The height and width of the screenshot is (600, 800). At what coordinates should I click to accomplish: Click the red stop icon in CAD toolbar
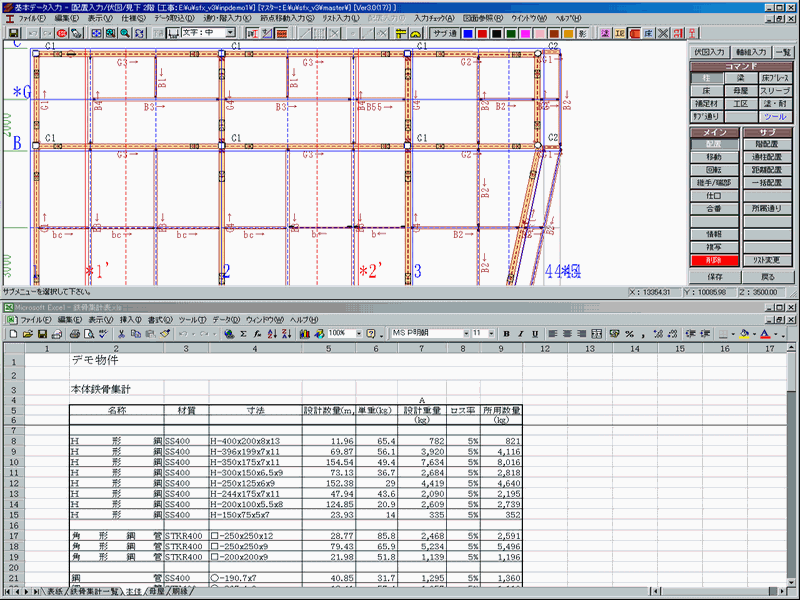coord(62,33)
